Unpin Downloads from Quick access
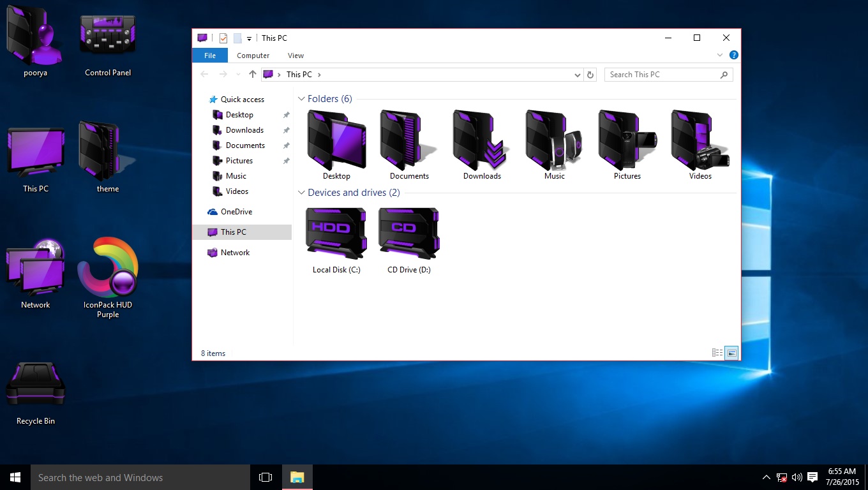This screenshot has width=868, height=490. point(287,130)
